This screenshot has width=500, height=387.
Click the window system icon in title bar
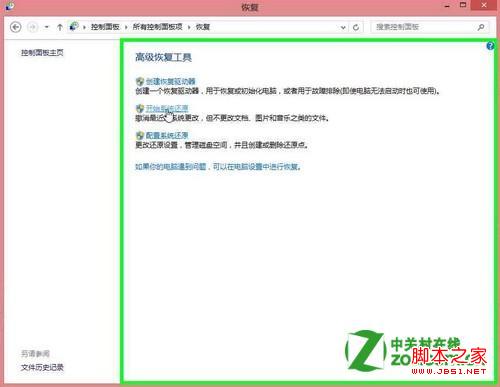(10, 6)
